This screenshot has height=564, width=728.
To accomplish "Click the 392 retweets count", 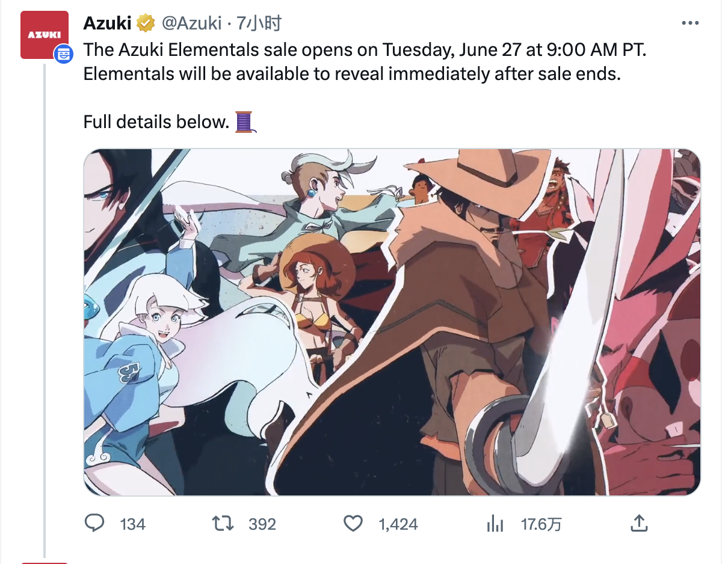I will click(262, 524).
